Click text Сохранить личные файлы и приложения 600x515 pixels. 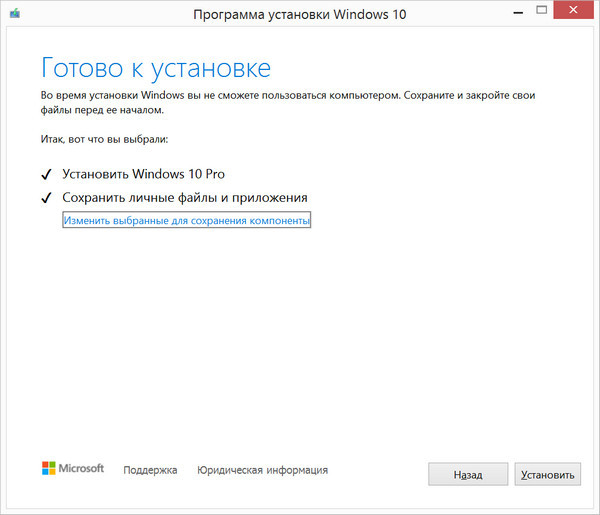[x=185, y=197]
